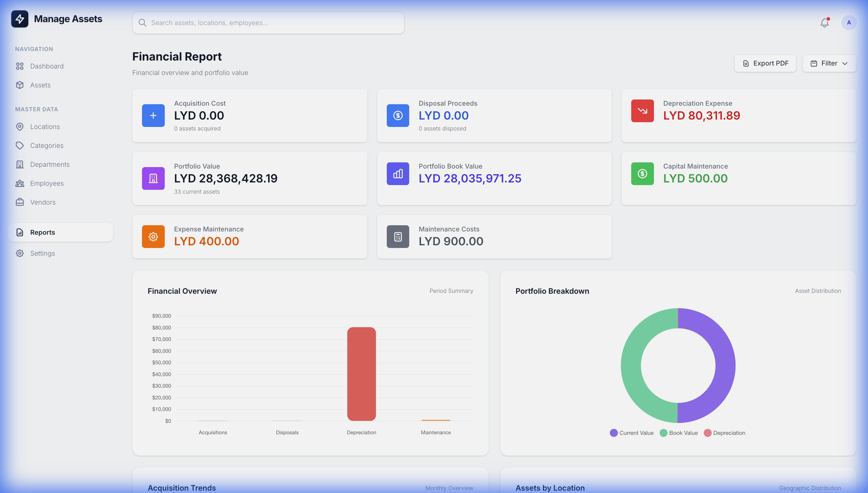Click the user avatar labeled A
The width and height of the screenshot is (868, 493).
coord(849,22)
